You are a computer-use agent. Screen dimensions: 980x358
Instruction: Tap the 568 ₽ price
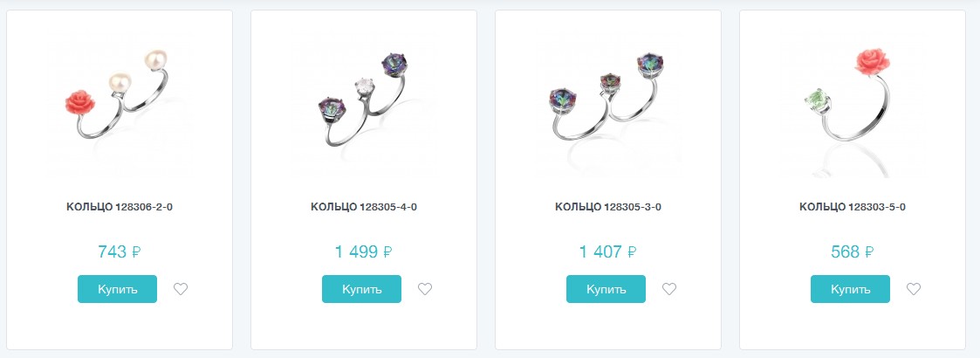[x=853, y=252]
